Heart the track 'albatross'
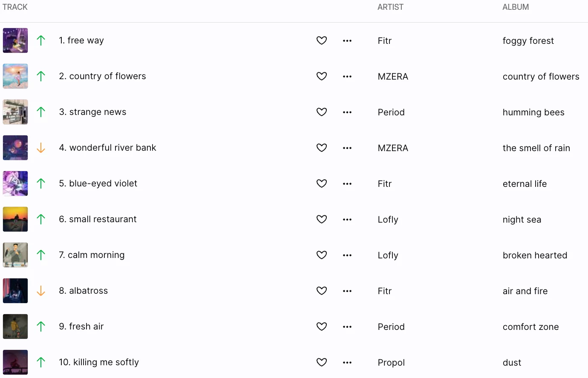The image size is (588, 378). tap(322, 291)
